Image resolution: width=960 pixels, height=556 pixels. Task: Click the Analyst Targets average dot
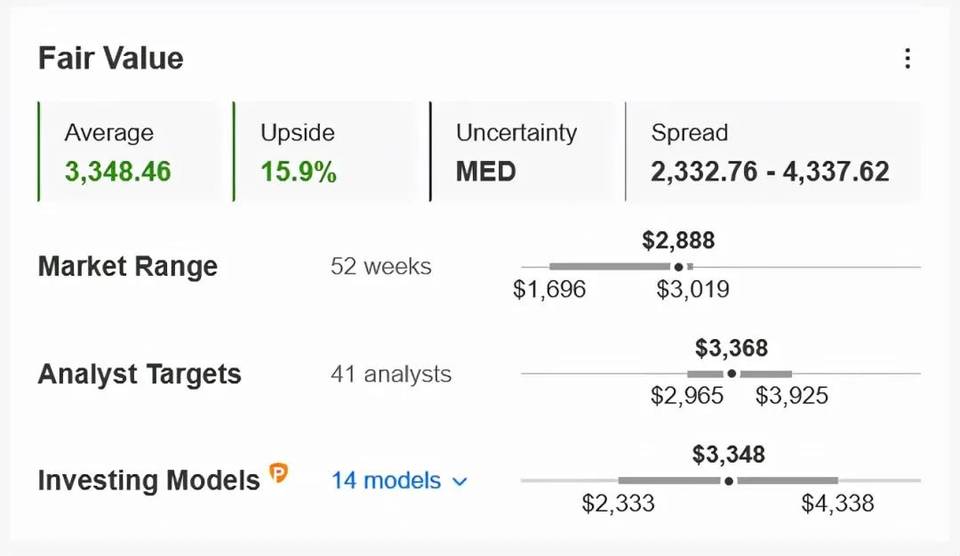point(732,374)
